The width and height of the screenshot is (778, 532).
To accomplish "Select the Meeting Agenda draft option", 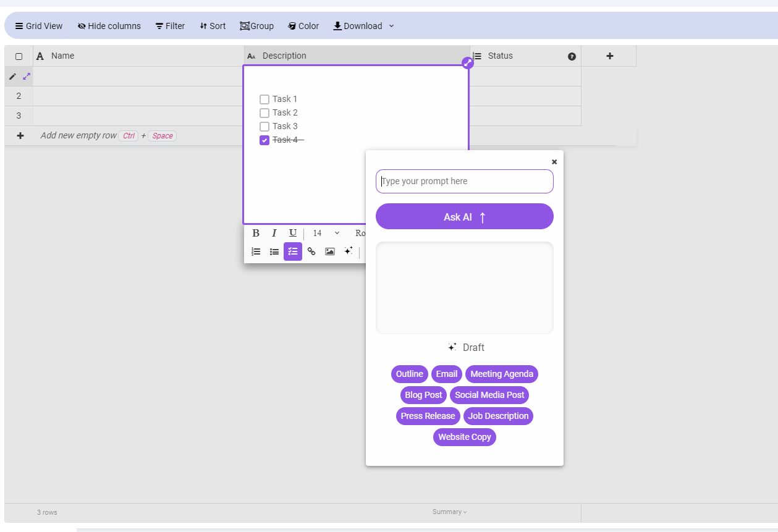I will (502, 374).
